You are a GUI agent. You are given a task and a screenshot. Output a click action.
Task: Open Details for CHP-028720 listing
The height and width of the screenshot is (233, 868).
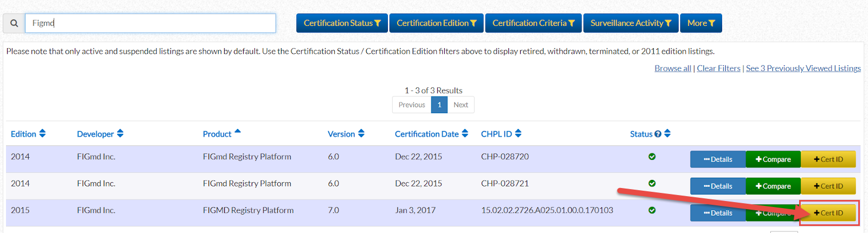click(x=718, y=159)
